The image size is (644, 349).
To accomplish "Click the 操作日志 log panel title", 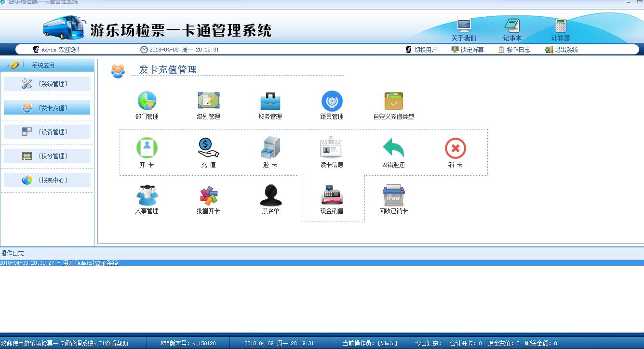I will 13,253.
